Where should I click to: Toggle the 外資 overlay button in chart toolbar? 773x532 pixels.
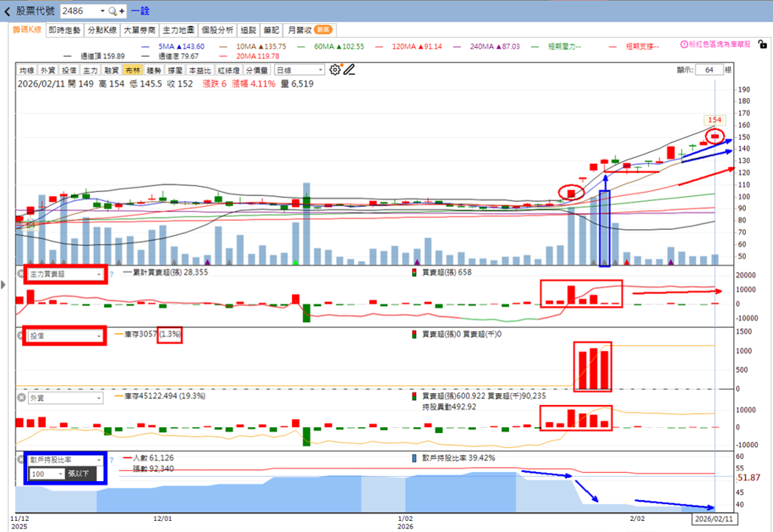pos(48,70)
